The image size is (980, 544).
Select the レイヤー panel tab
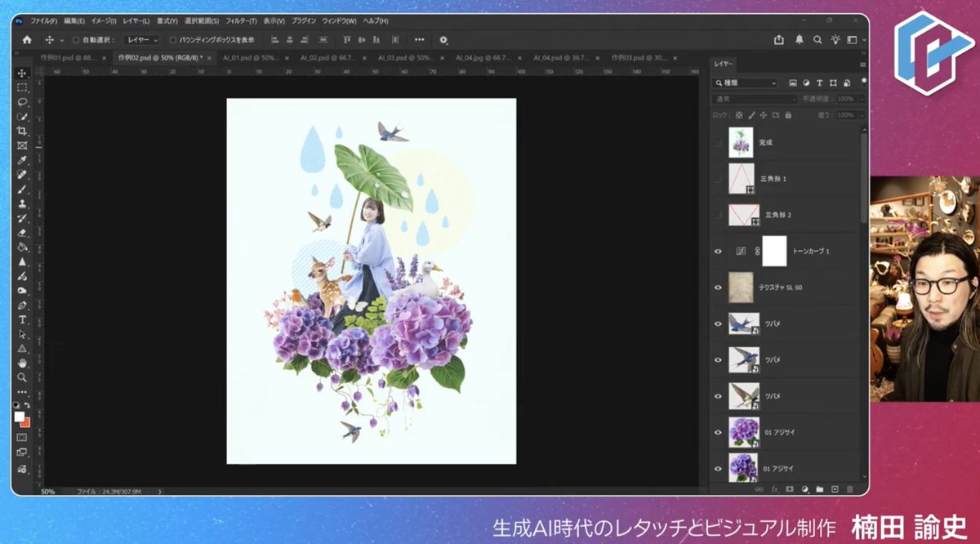click(724, 64)
